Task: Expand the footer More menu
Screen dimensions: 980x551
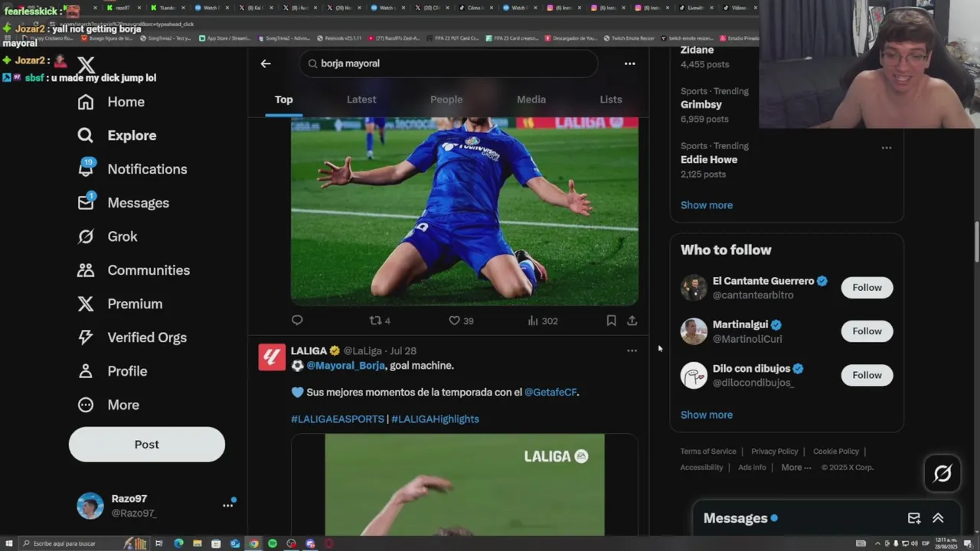Action: pyautogui.click(x=796, y=468)
